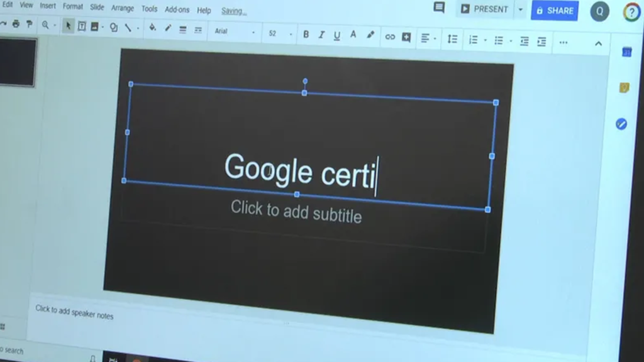This screenshot has width=644, height=362.
Task: Select the paint format tool
Action: point(29,25)
